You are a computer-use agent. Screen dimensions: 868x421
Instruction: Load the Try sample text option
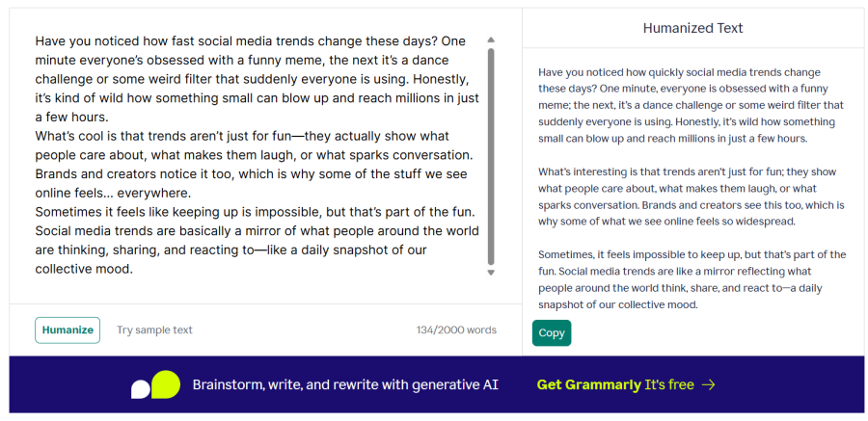point(154,329)
